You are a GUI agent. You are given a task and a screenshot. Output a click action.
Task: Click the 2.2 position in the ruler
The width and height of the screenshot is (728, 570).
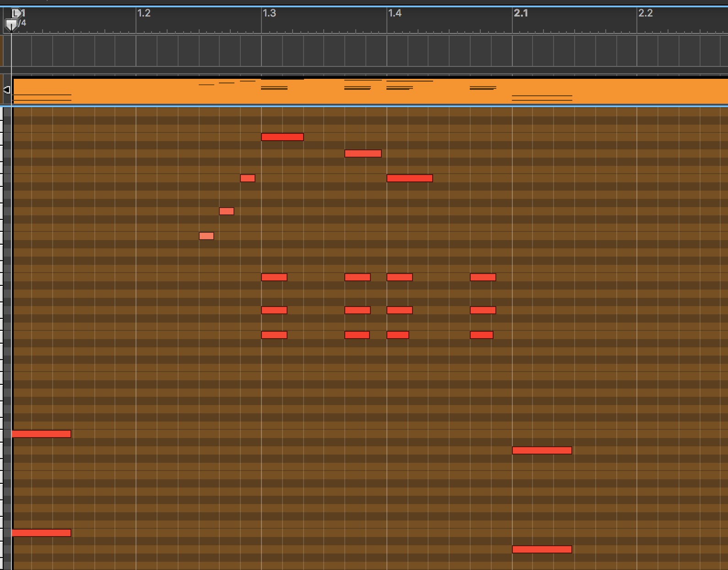coord(646,13)
